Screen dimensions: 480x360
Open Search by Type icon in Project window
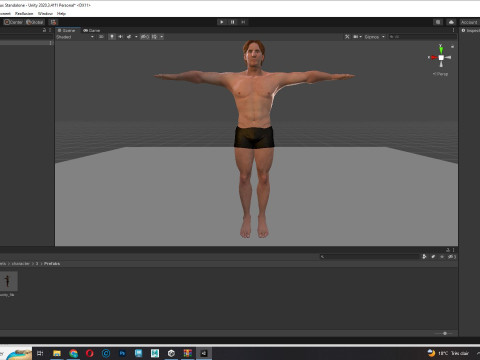[424, 256]
